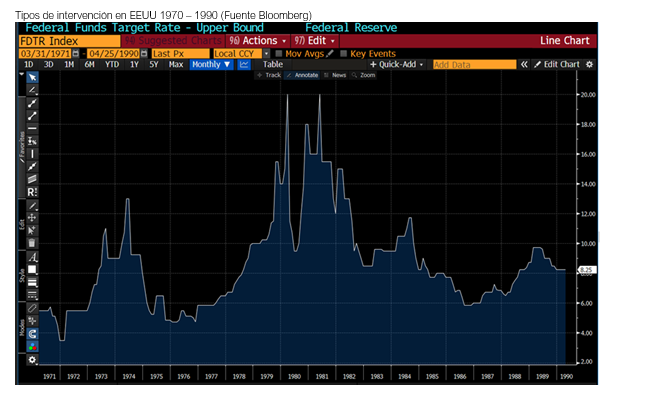Select the 5Y time range tab

[x=154, y=65]
